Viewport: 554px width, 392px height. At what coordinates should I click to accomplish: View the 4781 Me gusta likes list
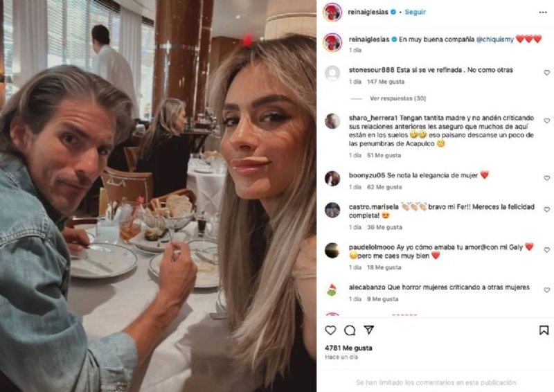click(348, 348)
